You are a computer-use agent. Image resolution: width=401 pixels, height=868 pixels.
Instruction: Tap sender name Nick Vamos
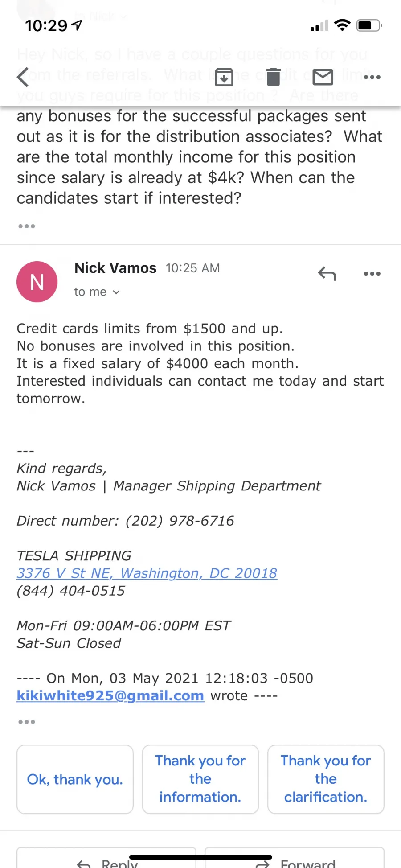tap(115, 268)
